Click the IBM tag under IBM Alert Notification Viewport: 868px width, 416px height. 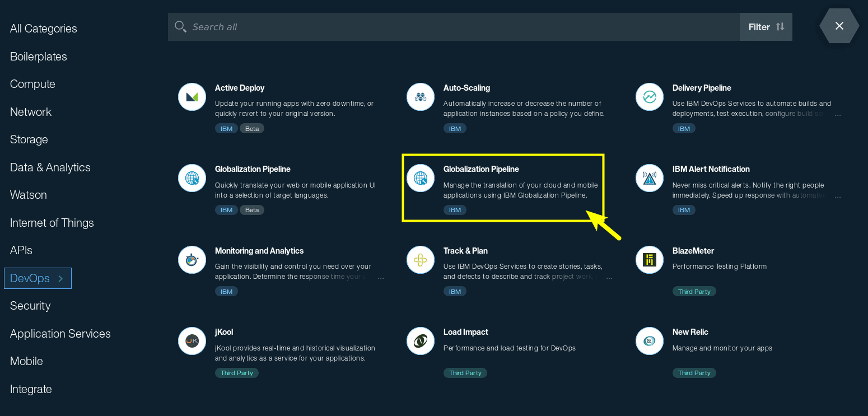(x=684, y=210)
